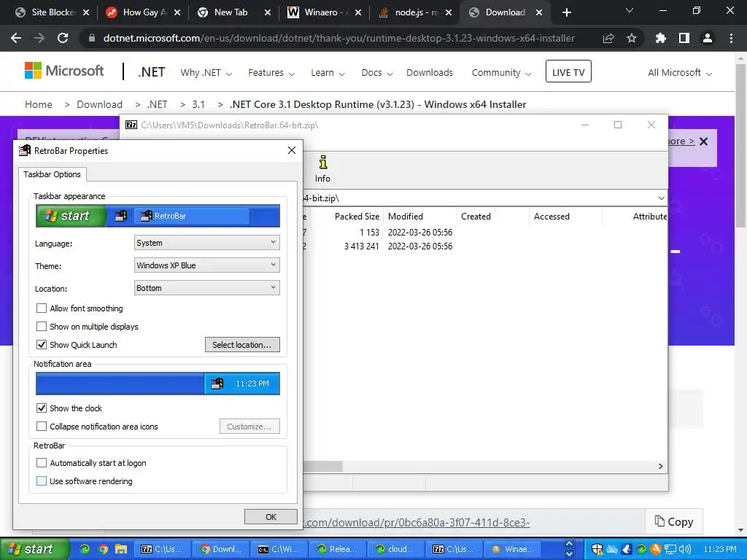The image size is (747, 560).
Task: Expand the Features menu
Action: [271, 72]
